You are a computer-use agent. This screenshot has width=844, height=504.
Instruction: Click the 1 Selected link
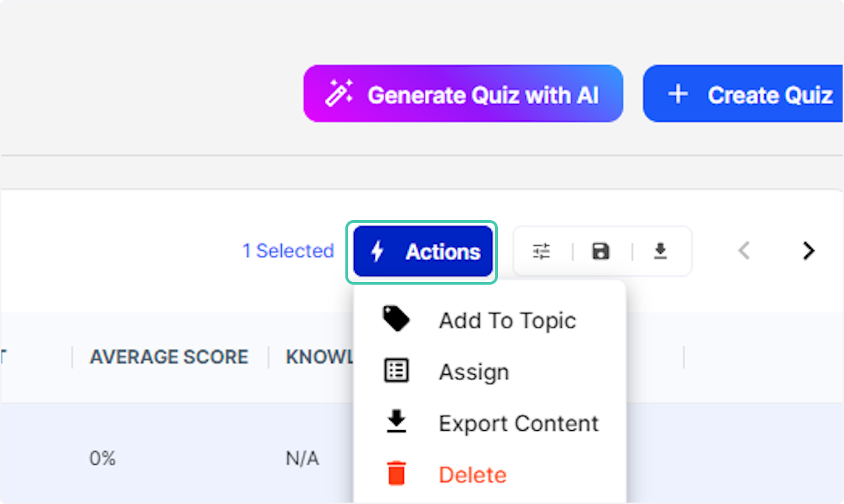pyautogui.click(x=288, y=251)
